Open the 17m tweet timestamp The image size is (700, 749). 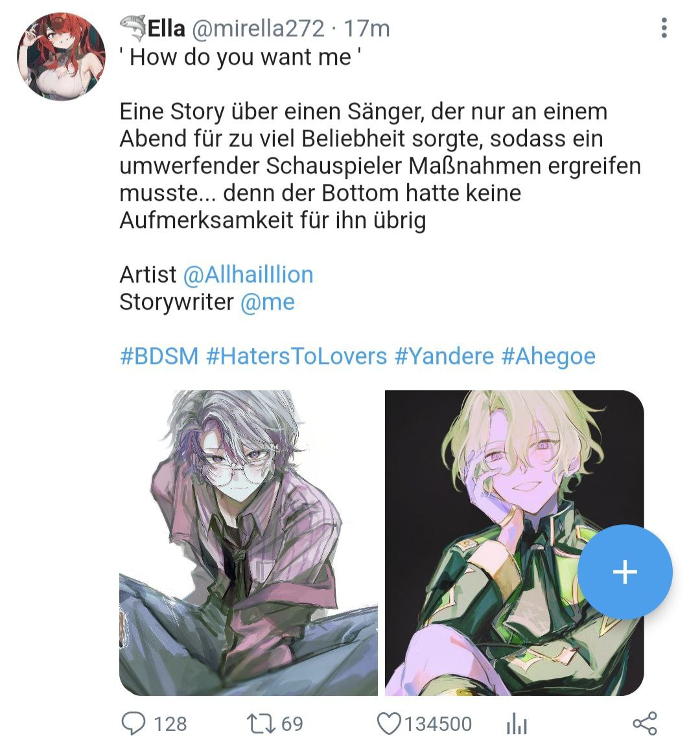click(367, 29)
